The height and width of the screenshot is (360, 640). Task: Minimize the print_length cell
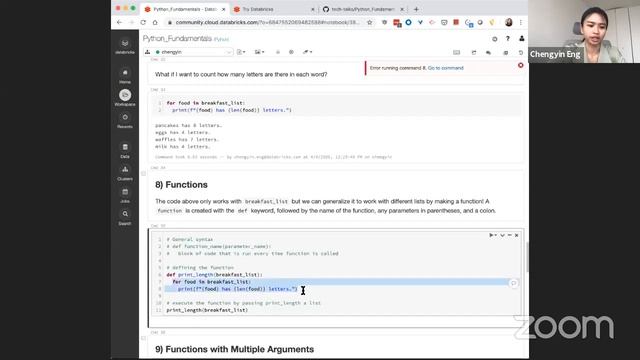(x=509, y=235)
